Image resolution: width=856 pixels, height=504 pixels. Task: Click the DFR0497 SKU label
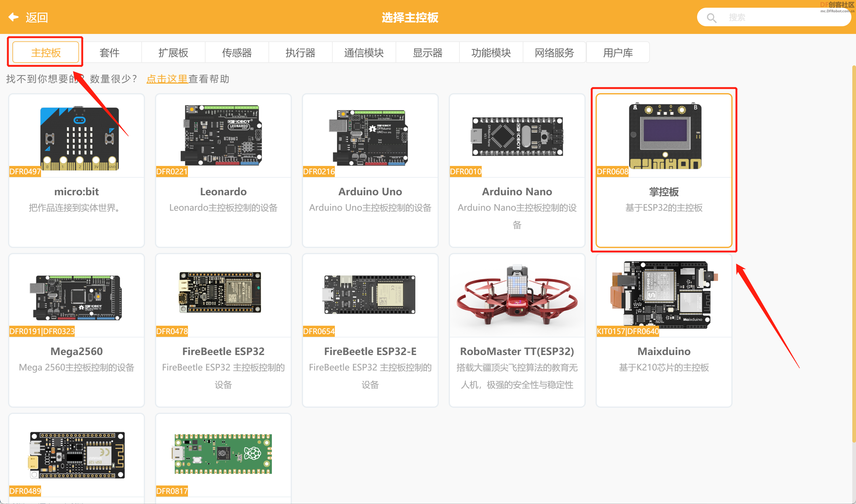25,171
